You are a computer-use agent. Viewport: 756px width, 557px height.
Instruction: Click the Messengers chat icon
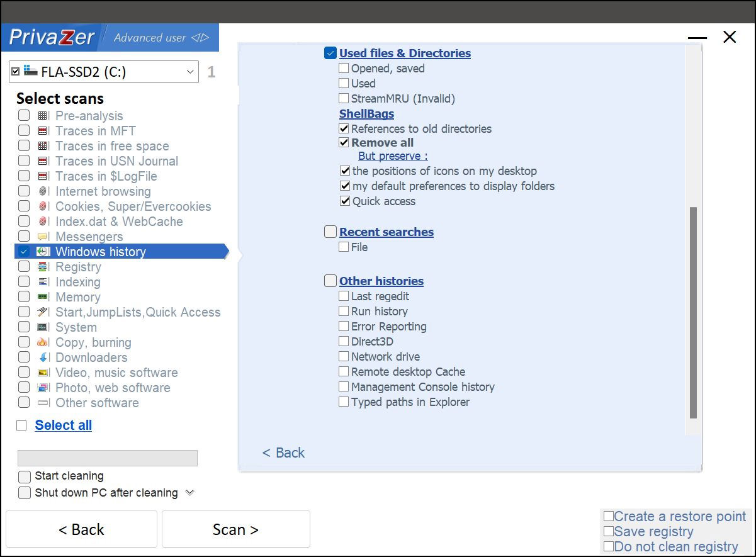(x=43, y=237)
